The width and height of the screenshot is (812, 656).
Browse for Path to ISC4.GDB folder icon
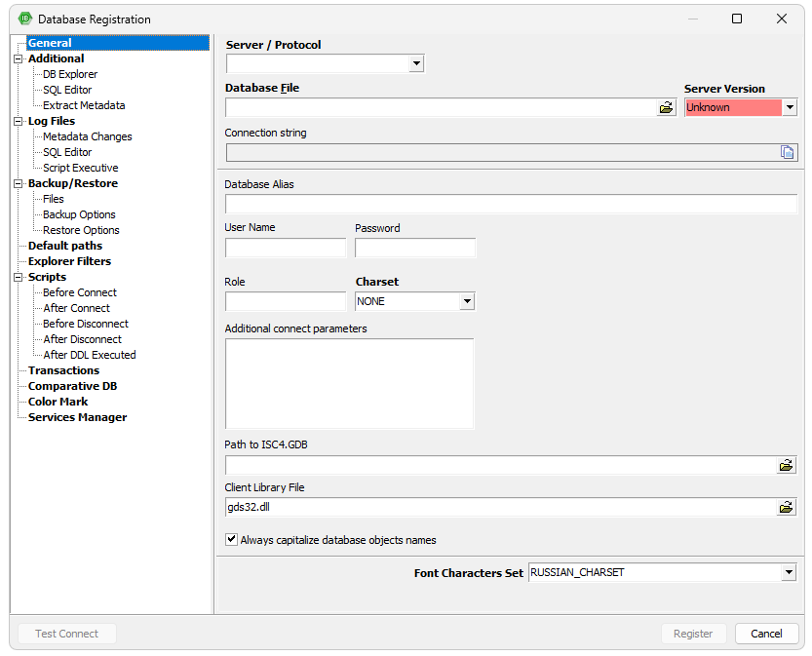click(x=786, y=466)
